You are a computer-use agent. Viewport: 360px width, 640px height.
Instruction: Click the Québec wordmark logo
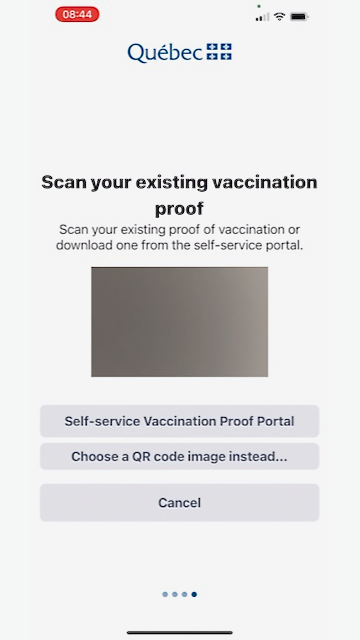pos(165,53)
